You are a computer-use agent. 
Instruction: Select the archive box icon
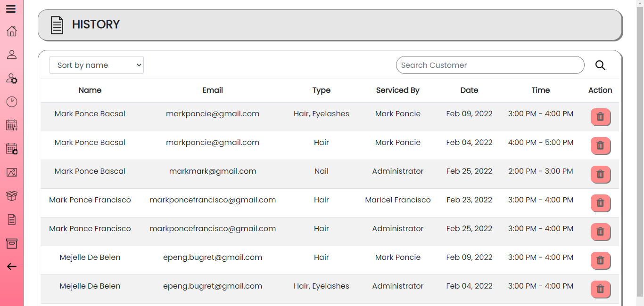11,243
